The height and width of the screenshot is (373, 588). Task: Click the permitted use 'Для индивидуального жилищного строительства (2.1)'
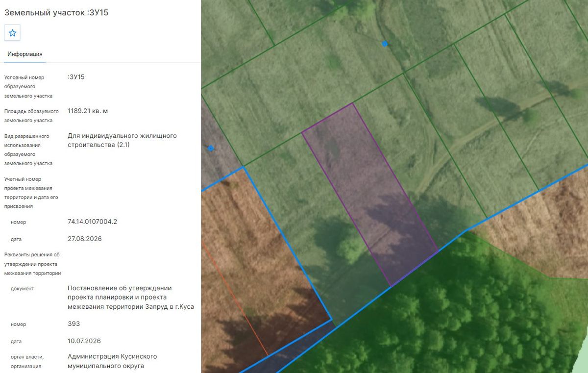122,140
